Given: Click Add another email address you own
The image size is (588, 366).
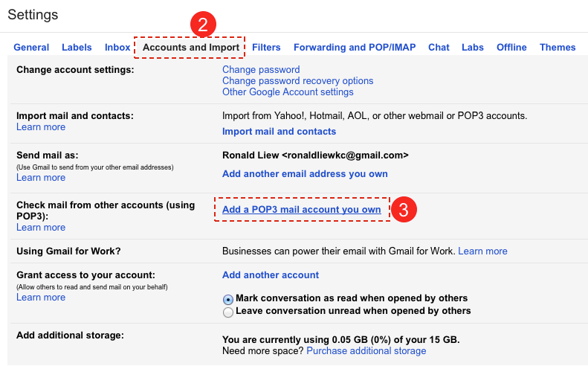Looking at the screenshot, I should coord(305,174).
